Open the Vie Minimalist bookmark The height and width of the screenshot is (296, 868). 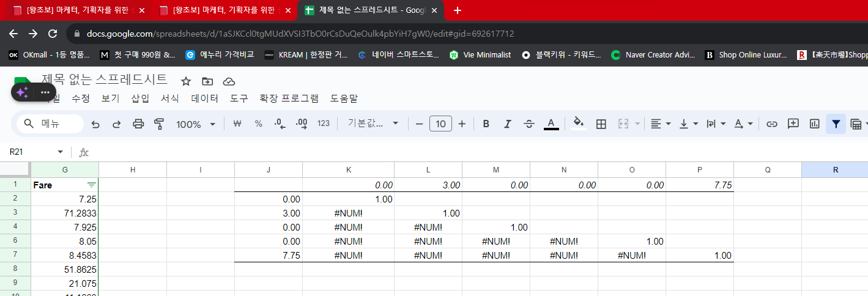point(480,55)
